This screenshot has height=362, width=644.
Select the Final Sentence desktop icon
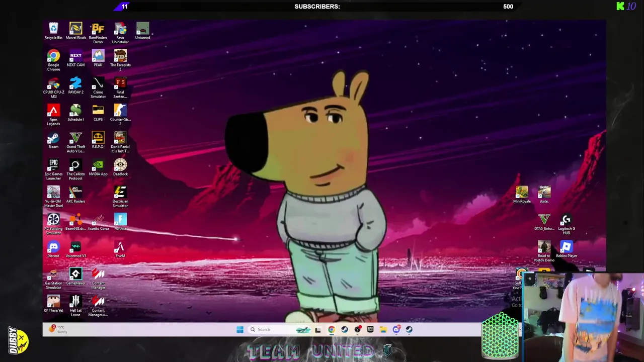point(120,87)
